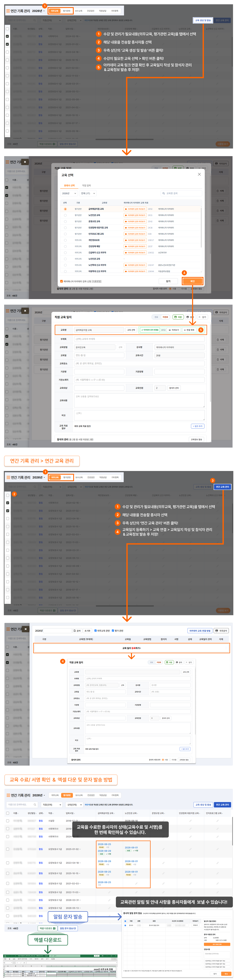Open 직종(전체) dropdown in the 평가관련 tab screenshot
Viewport: 237px width, 980px height.
point(51,805)
